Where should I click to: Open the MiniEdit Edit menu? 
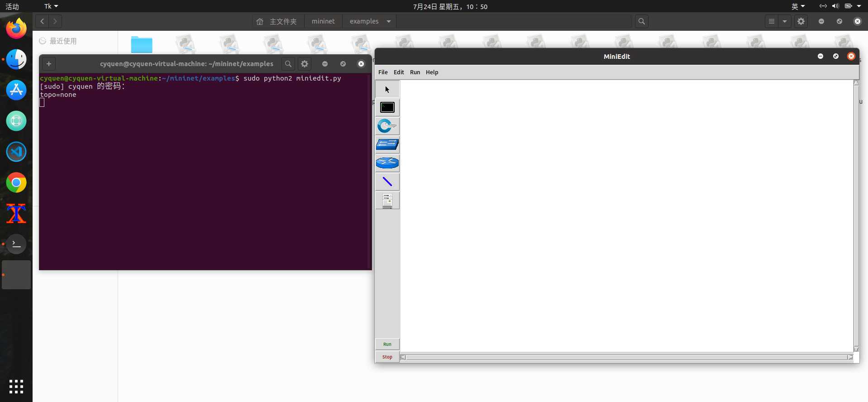[x=399, y=72]
